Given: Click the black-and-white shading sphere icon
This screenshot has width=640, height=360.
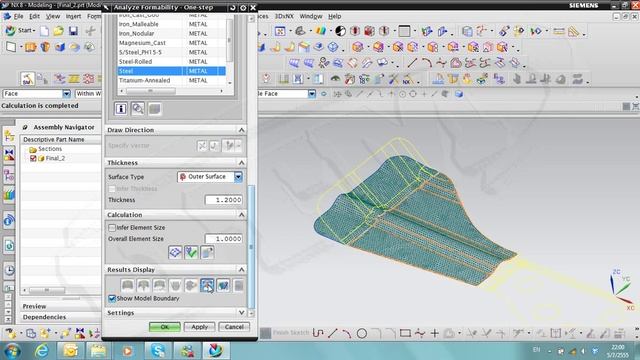Looking at the screenshot, I should (340, 31).
